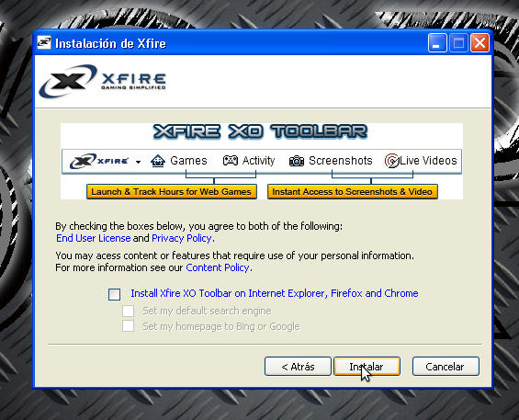This screenshot has width=519, height=420.
Task: Click the Live Videos radar icon
Action: tap(391, 161)
